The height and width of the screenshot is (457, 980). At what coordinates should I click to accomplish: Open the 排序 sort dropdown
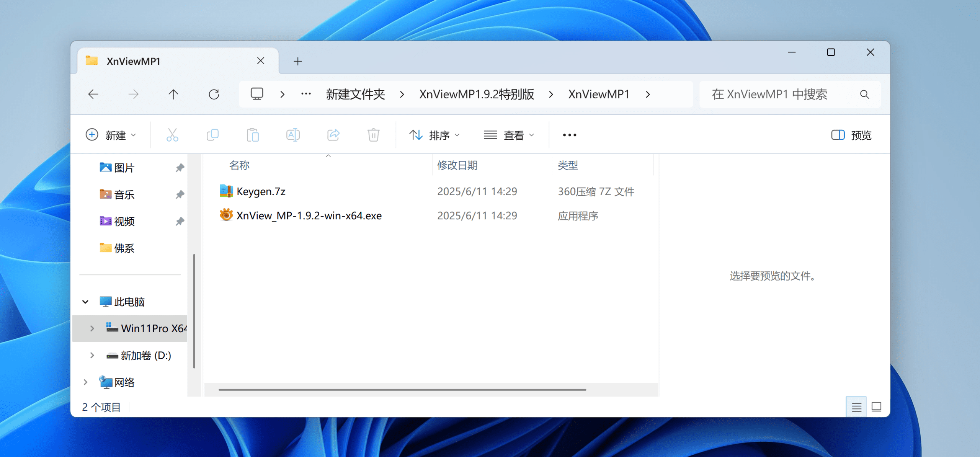(434, 135)
